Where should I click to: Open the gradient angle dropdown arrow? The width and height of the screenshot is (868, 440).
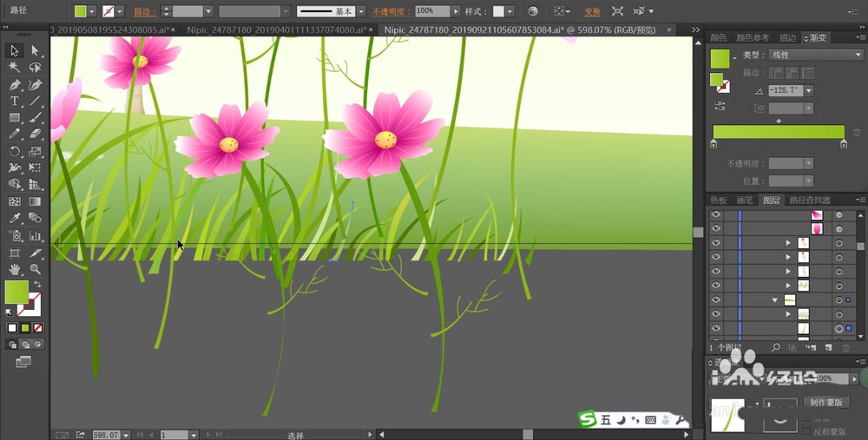click(808, 90)
